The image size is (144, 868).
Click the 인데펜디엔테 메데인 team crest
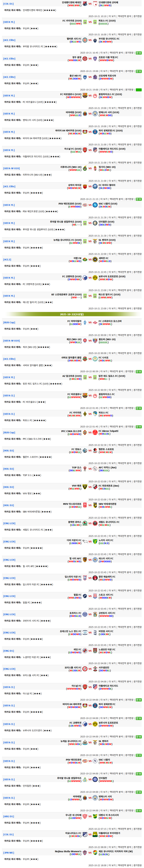(x=85, y=4)
